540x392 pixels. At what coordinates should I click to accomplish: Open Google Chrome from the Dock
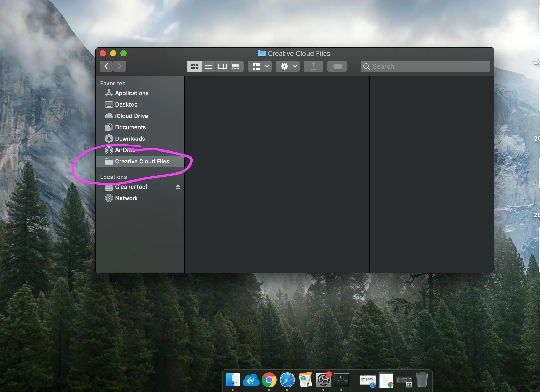point(269,380)
